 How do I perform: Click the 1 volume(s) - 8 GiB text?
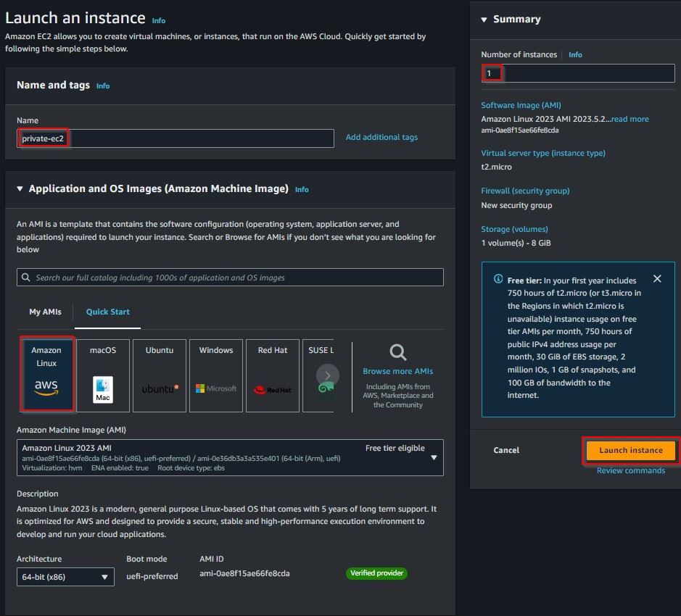[516, 243]
